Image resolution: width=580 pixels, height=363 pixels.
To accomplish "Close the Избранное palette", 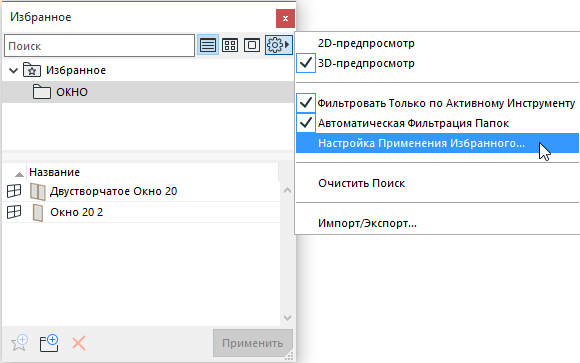I will (x=285, y=19).
